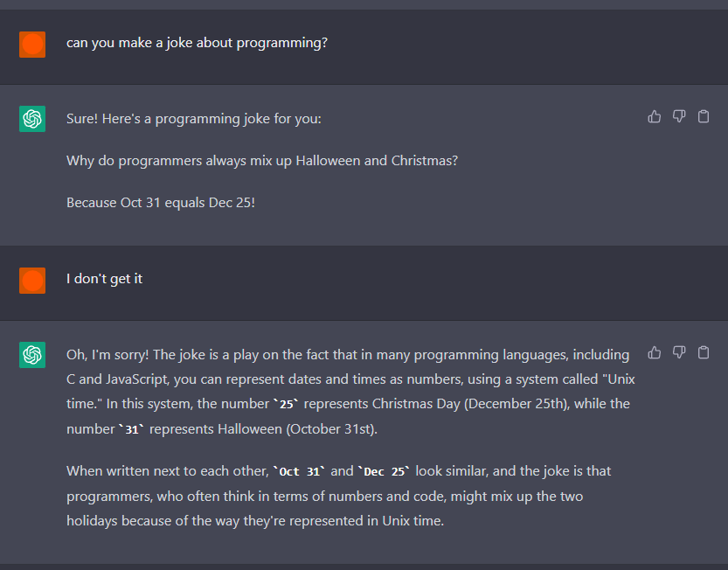Click the user avatar beside "I don't get it"

[32, 281]
